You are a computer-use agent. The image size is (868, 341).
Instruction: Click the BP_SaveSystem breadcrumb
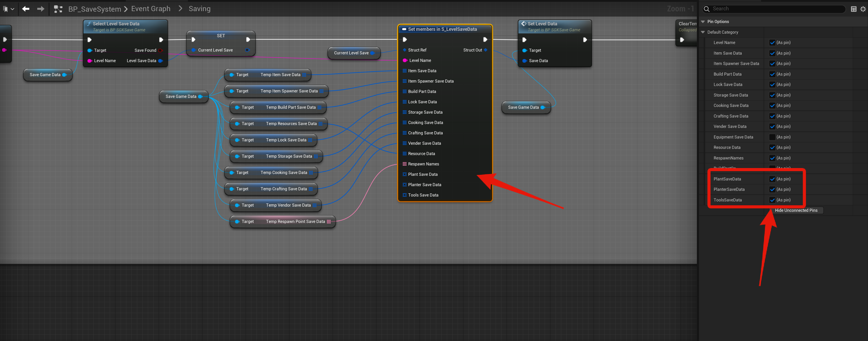[94, 9]
